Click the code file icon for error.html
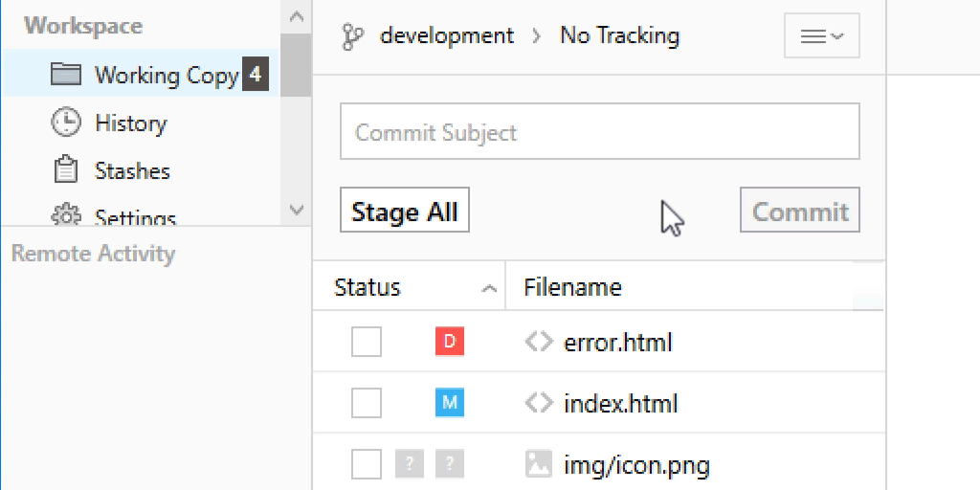Screen dimensions: 980x490 point(539,342)
